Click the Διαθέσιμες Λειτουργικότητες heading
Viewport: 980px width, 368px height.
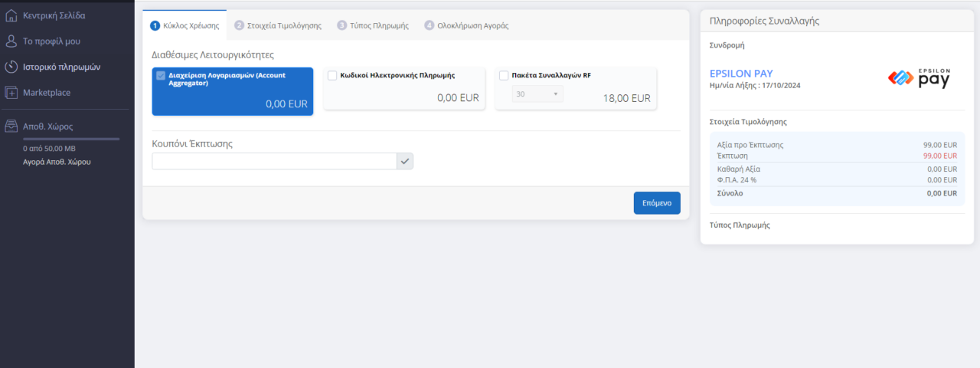[x=213, y=55]
